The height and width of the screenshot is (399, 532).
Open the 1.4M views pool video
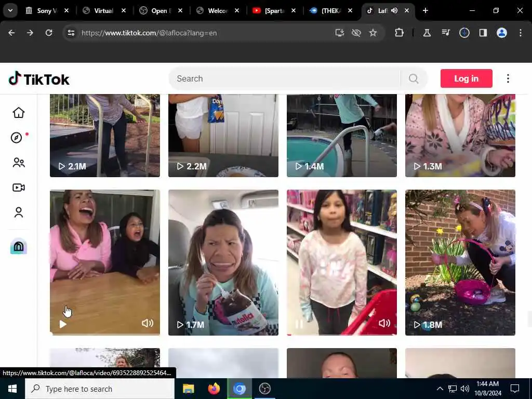tap(342, 136)
